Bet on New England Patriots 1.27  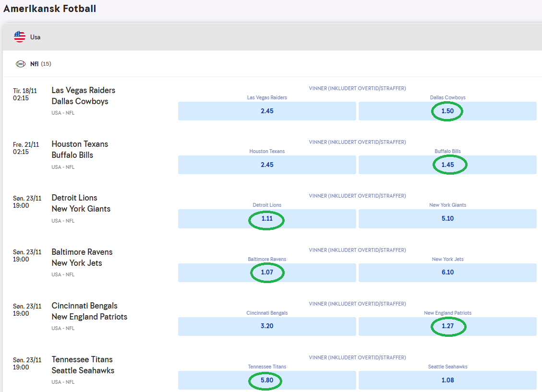coord(447,326)
